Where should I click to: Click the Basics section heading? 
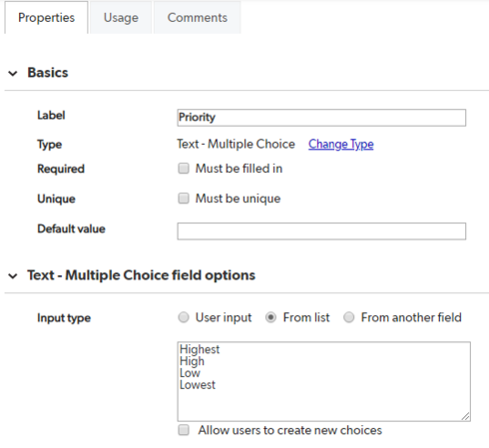tap(48, 73)
